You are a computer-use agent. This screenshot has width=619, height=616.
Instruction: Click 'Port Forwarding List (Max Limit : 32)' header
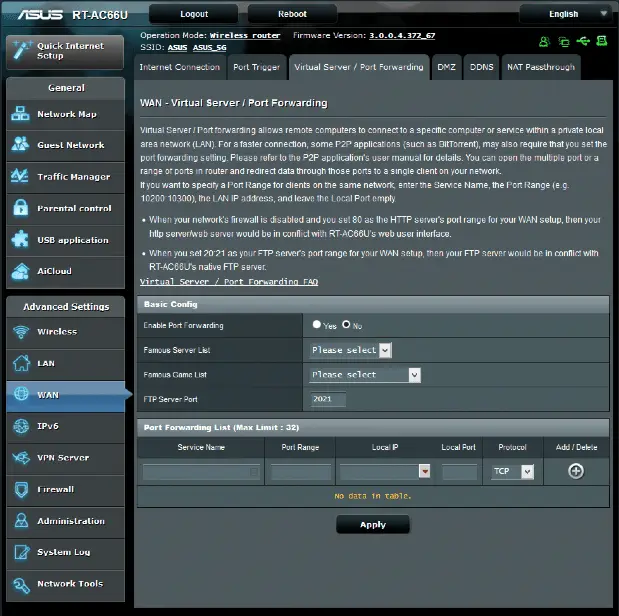[x=373, y=428]
